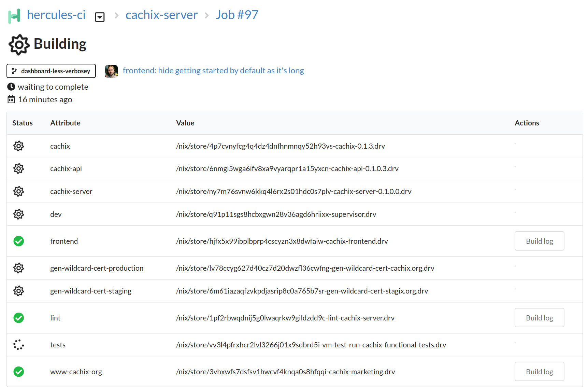Click the building gear status for cachix-api

tap(19, 168)
